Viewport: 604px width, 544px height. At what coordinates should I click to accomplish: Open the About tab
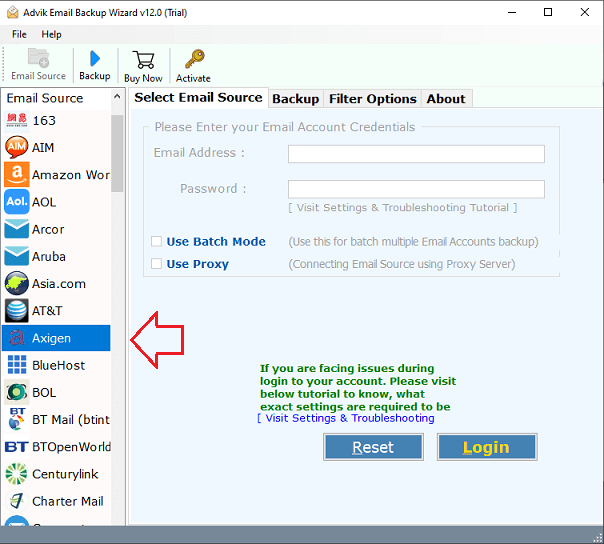446,99
